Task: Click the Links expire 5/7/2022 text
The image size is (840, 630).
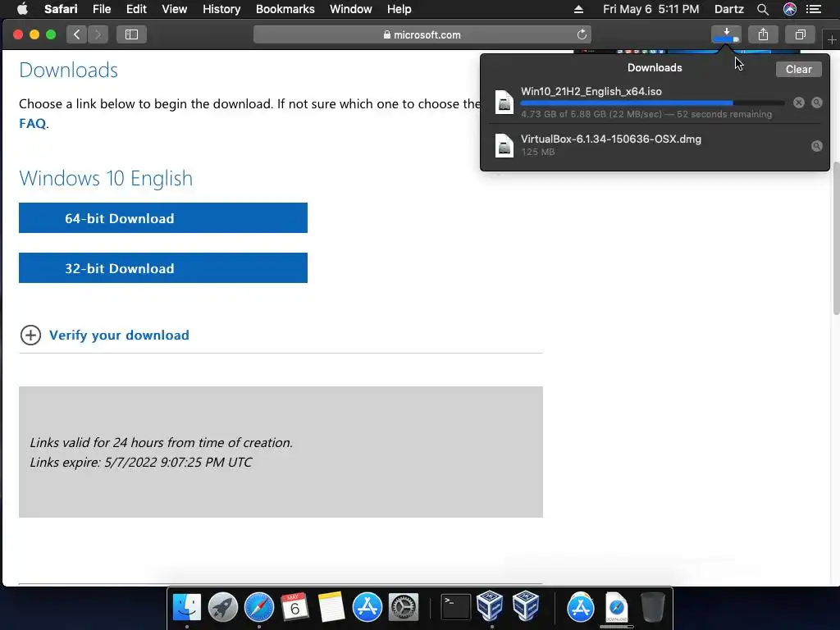Action: pyautogui.click(x=140, y=462)
